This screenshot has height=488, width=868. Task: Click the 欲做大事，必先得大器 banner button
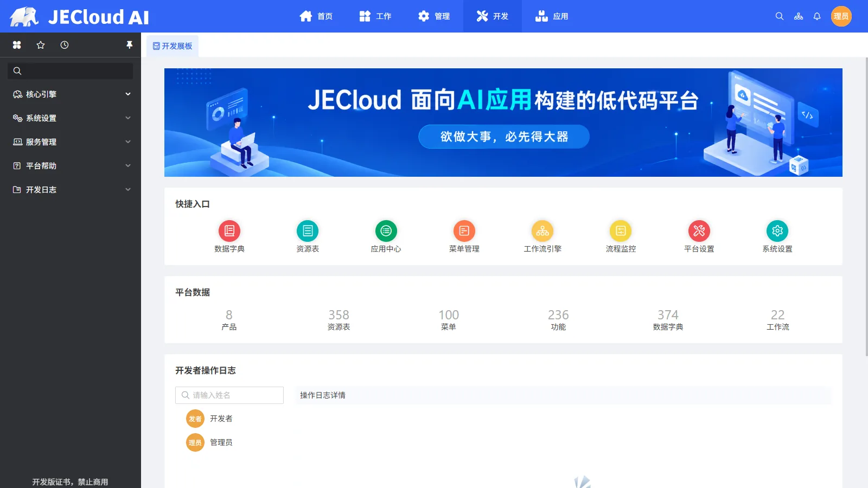tap(504, 137)
